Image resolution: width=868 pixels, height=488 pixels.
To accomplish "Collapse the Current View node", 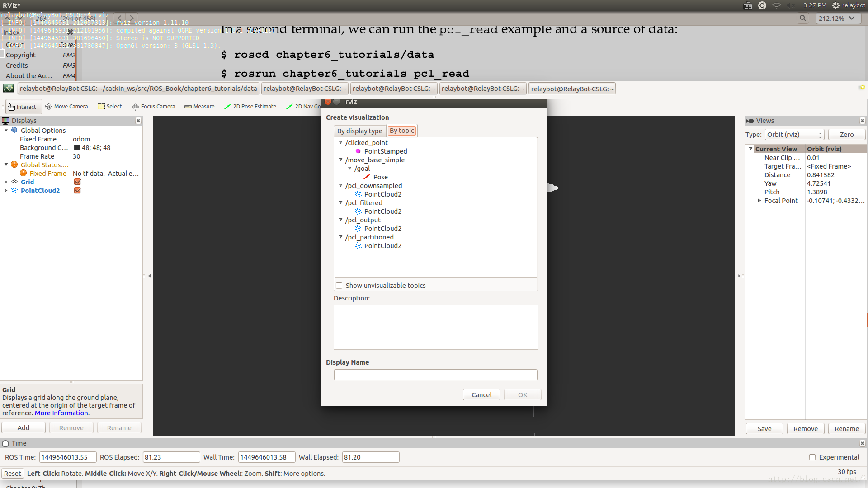I will [750, 149].
